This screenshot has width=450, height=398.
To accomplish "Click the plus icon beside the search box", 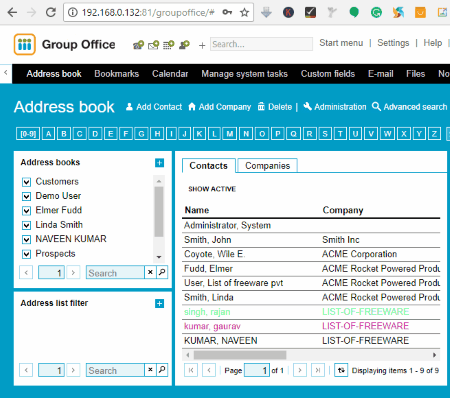I will [x=202, y=45].
